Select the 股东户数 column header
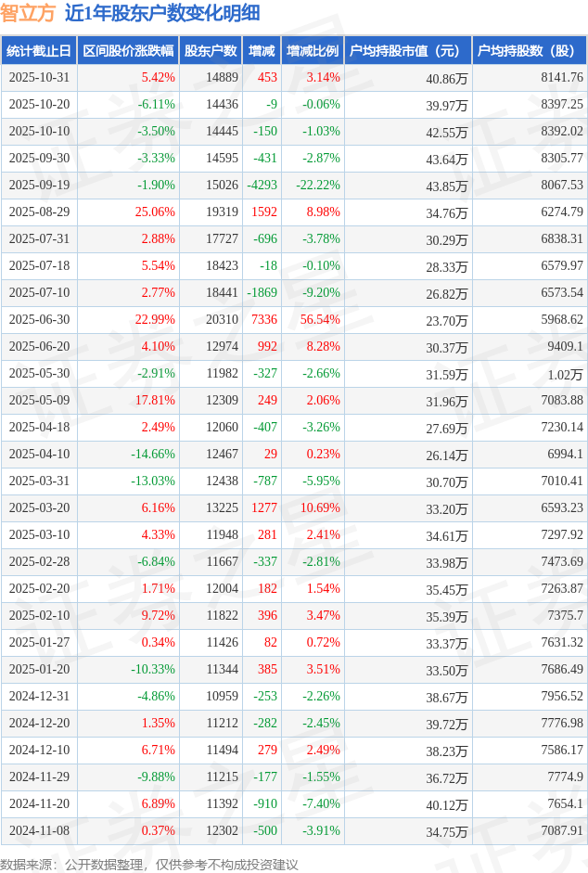Screen dimensions: 588x873 210,51
